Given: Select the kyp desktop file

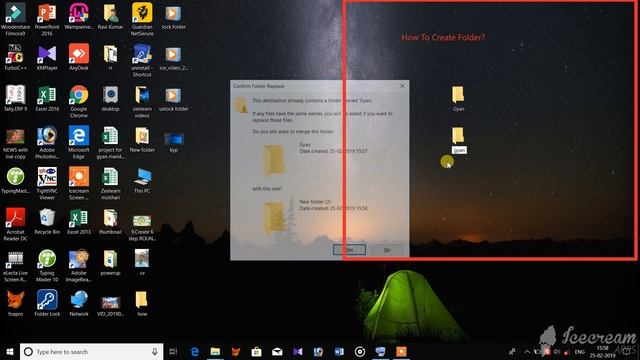Looking at the screenshot, I should [173, 142].
